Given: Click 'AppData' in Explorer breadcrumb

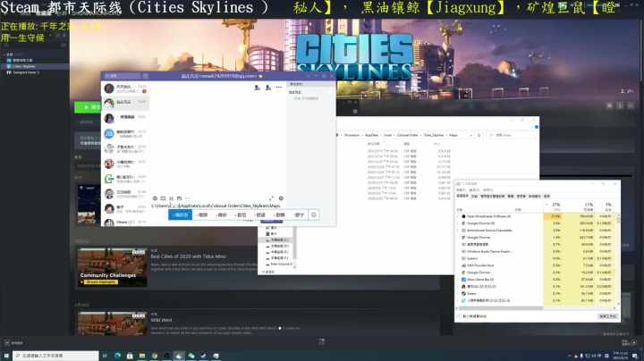Looking at the screenshot, I should point(371,135).
